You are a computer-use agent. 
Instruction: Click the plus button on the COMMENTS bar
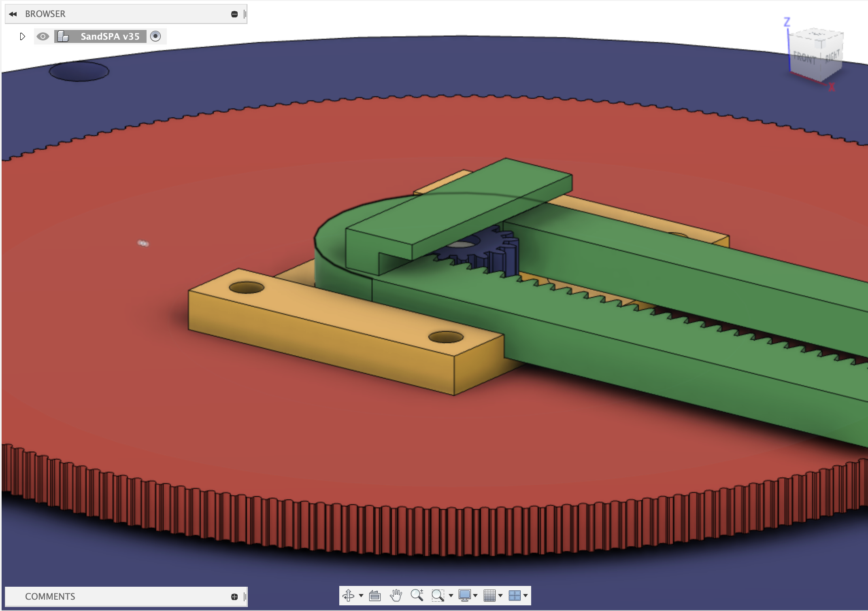coord(234,596)
